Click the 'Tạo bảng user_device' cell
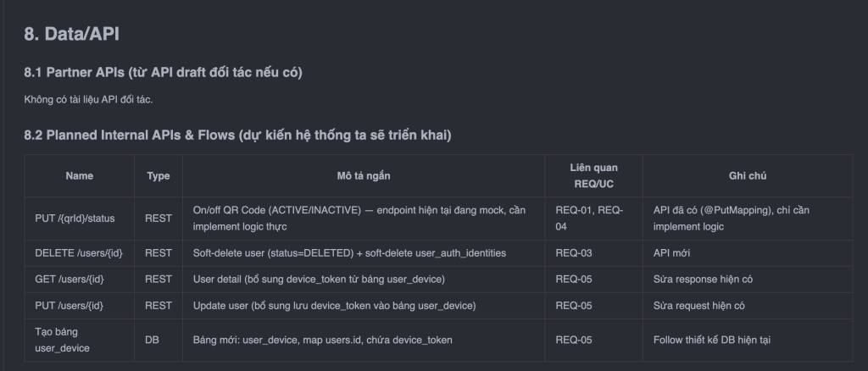Screen dimensions: 868x371 [x=64, y=340]
